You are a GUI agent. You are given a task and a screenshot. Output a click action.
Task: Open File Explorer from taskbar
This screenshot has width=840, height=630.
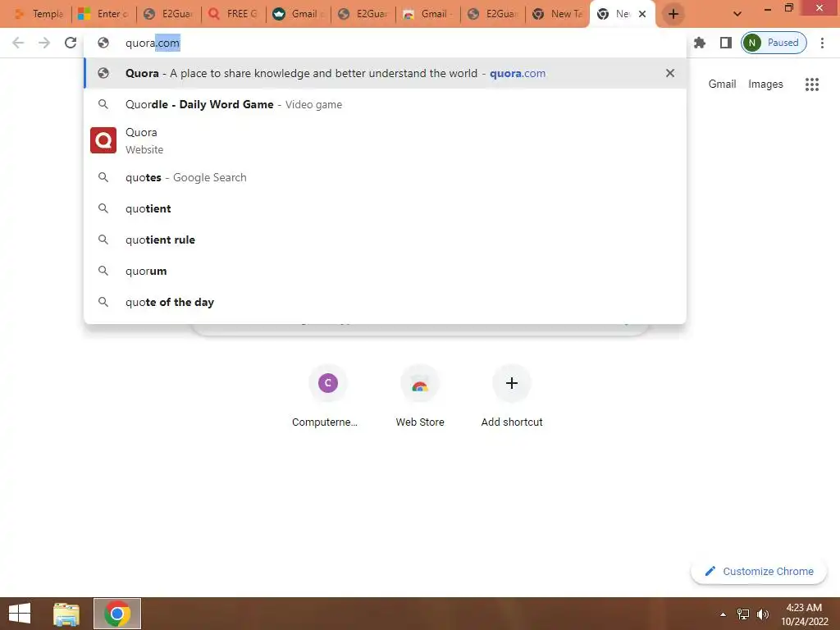66,614
